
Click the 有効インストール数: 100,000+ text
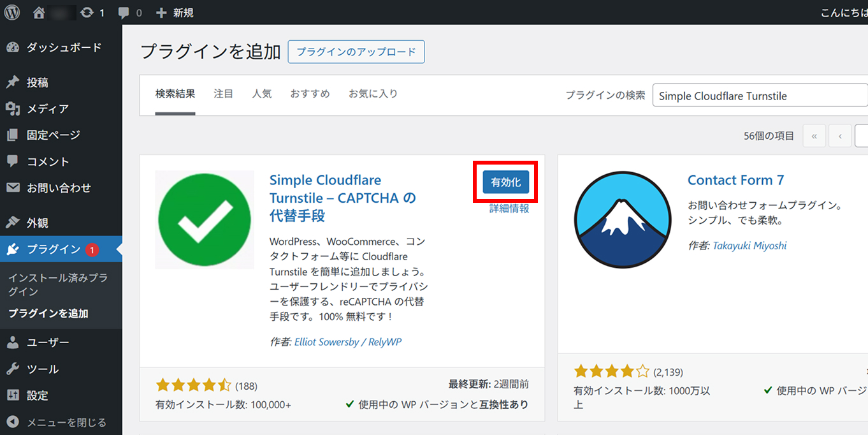223,404
